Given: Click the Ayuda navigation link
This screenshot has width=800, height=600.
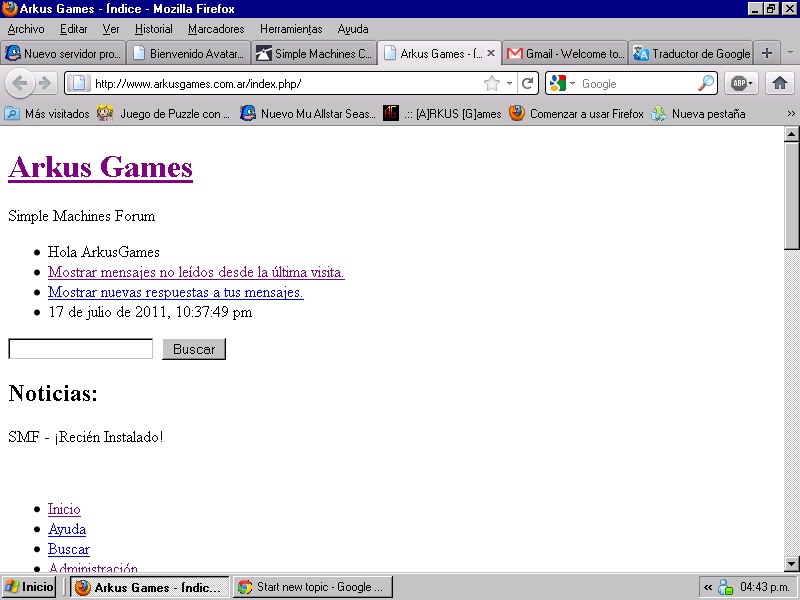Looking at the screenshot, I should pos(67,529).
